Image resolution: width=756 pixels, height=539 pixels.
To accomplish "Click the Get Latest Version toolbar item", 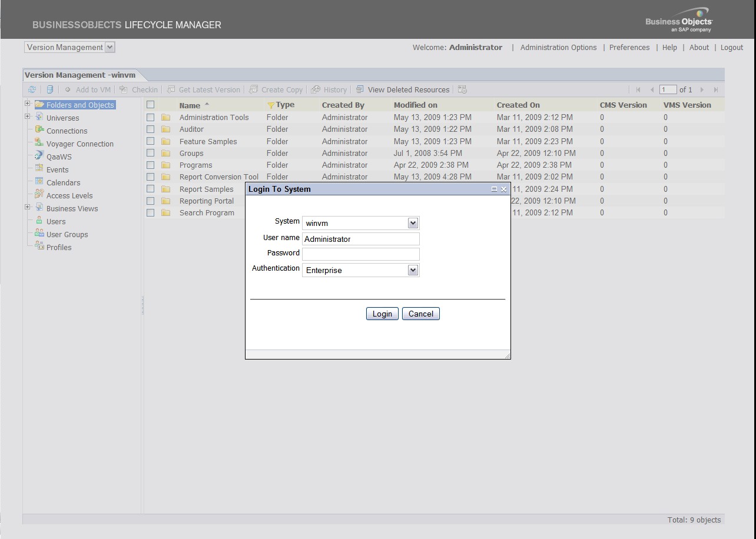I will pyautogui.click(x=204, y=89).
